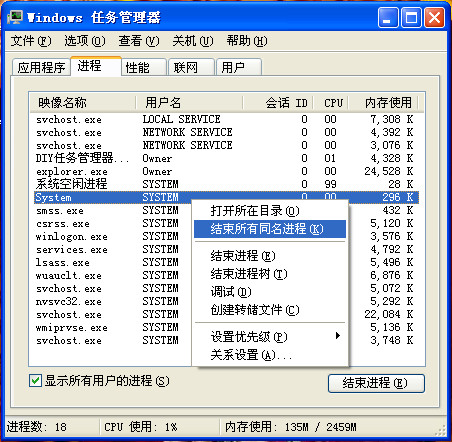The height and width of the screenshot is (442, 452).
Task: Choose 打开所在目录(O) from context menu
Action: (270, 211)
